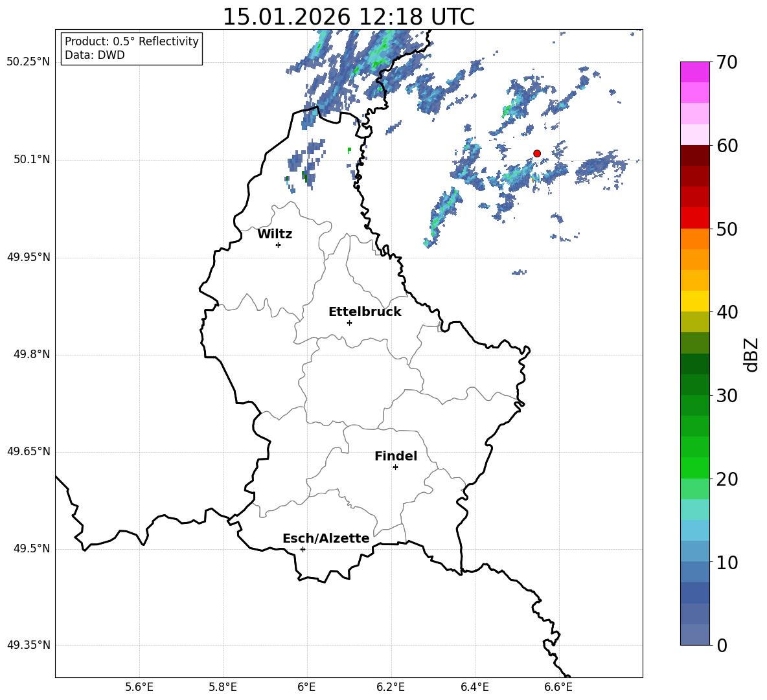The width and height of the screenshot is (767, 700).
Task: Click the red radar location dot
Action: pyautogui.click(x=536, y=153)
